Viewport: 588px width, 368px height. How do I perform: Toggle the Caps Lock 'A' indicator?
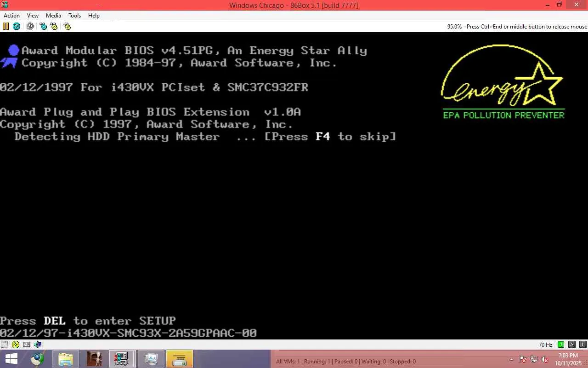(x=572, y=345)
